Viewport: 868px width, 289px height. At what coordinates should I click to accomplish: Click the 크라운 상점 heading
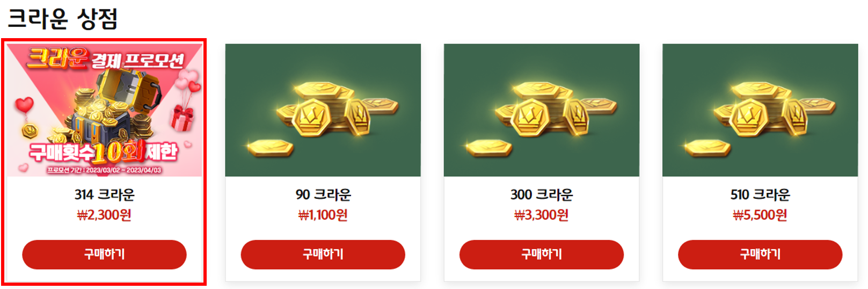(x=62, y=19)
